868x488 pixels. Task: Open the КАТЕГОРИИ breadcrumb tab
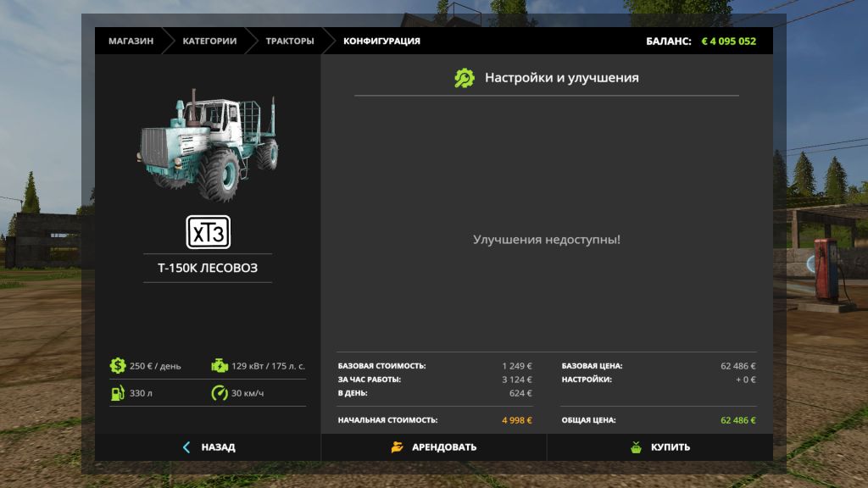tap(209, 41)
